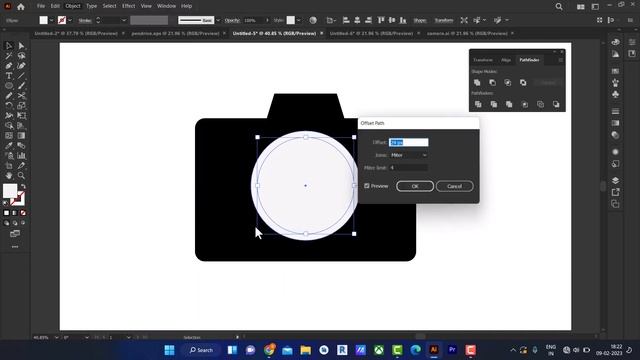640x360 pixels.
Task: Click the Transform button in control bar
Action: coord(444,20)
